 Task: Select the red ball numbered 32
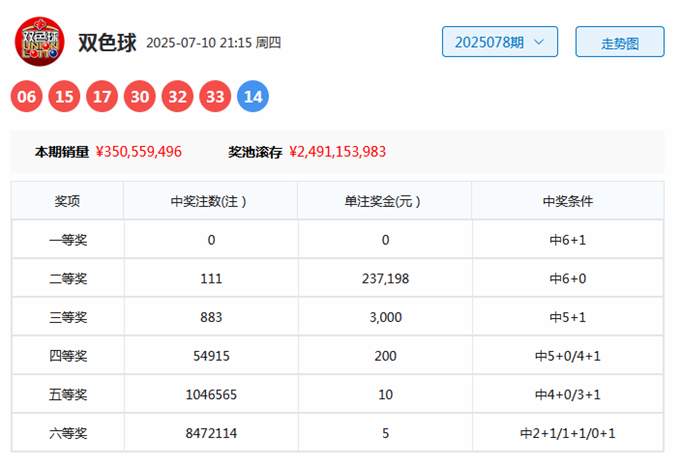[177, 96]
